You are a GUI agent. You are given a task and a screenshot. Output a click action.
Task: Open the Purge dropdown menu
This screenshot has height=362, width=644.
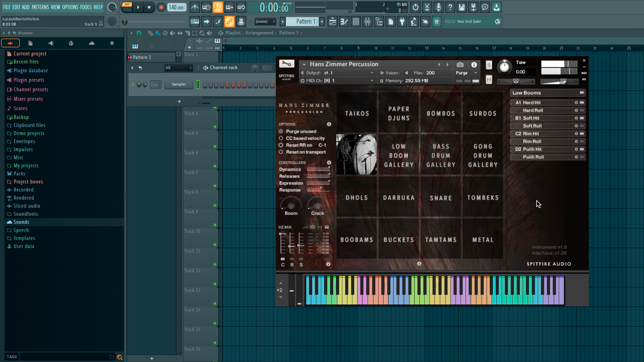[x=467, y=73]
